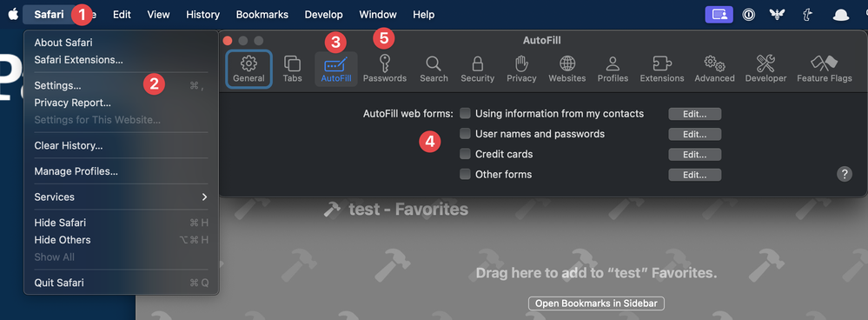Enable Credit cards autofill checkbox
The height and width of the screenshot is (320, 868).
(465, 154)
